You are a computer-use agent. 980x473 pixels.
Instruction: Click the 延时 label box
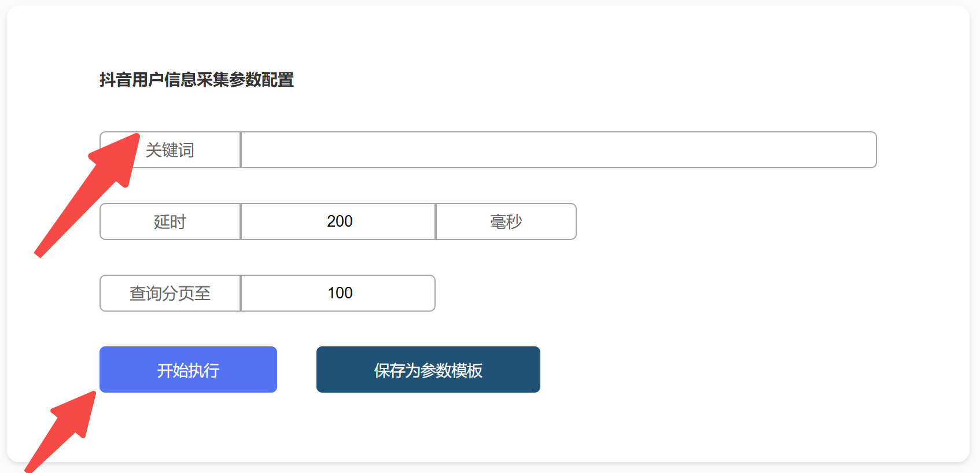point(170,221)
